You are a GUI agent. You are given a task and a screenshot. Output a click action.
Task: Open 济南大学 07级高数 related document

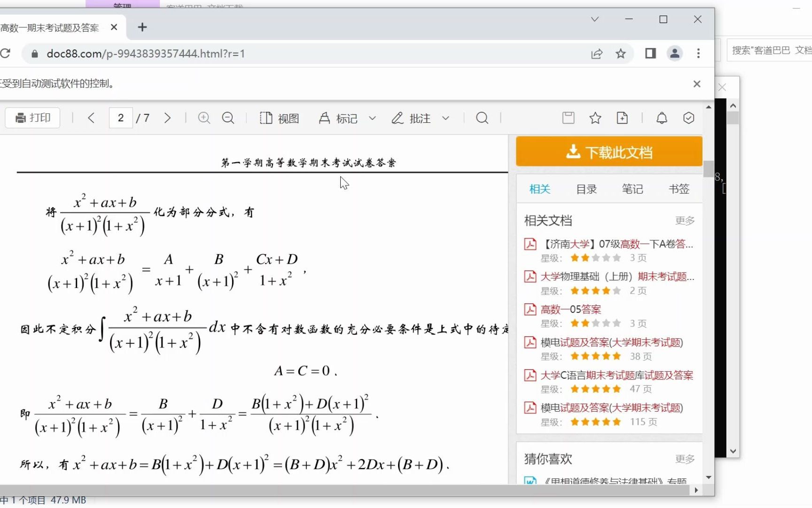click(617, 244)
